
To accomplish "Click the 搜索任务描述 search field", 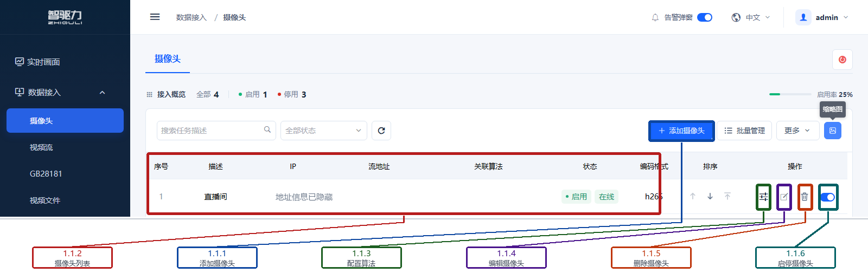I will point(215,131).
